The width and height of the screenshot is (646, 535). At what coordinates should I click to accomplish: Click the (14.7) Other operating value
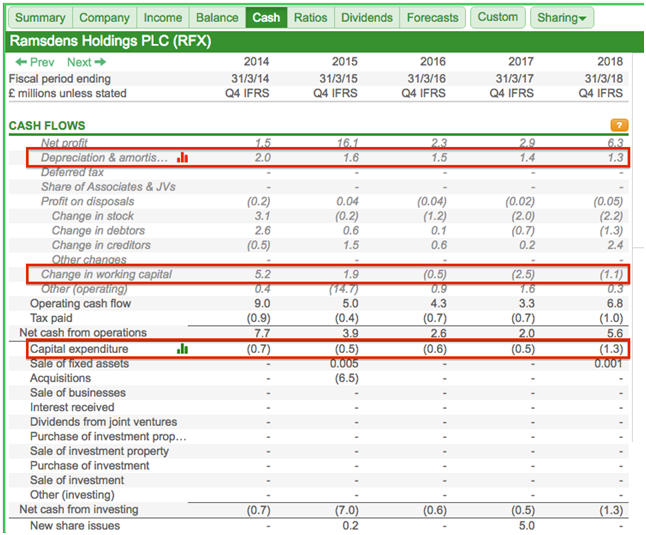click(344, 289)
